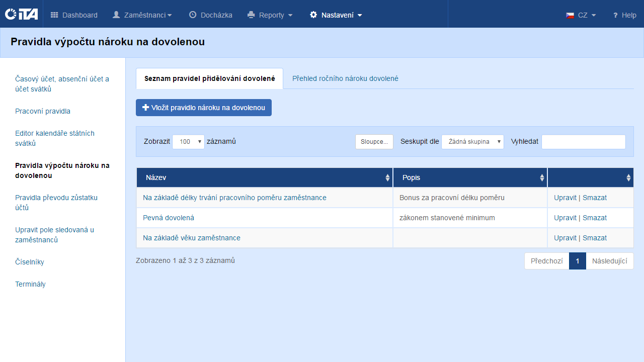The image size is (644, 362).
Task: Go to Docházka clock icon item
Action: click(210, 15)
